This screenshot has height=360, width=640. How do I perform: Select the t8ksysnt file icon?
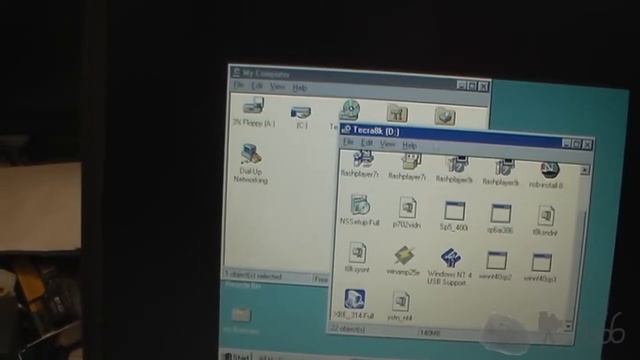click(x=358, y=253)
